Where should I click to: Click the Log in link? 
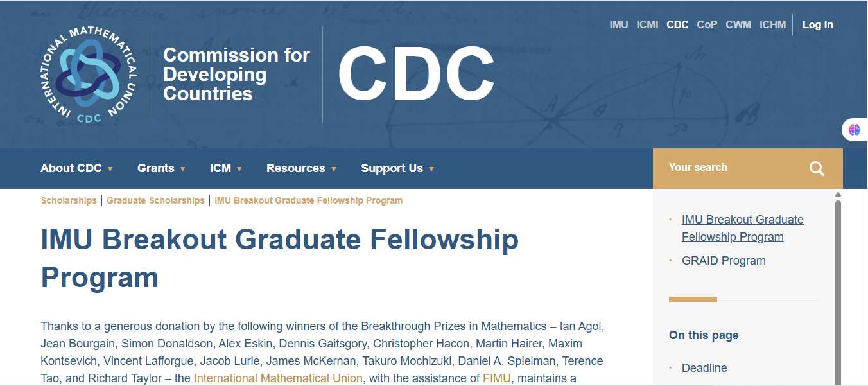click(x=817, y=25)
